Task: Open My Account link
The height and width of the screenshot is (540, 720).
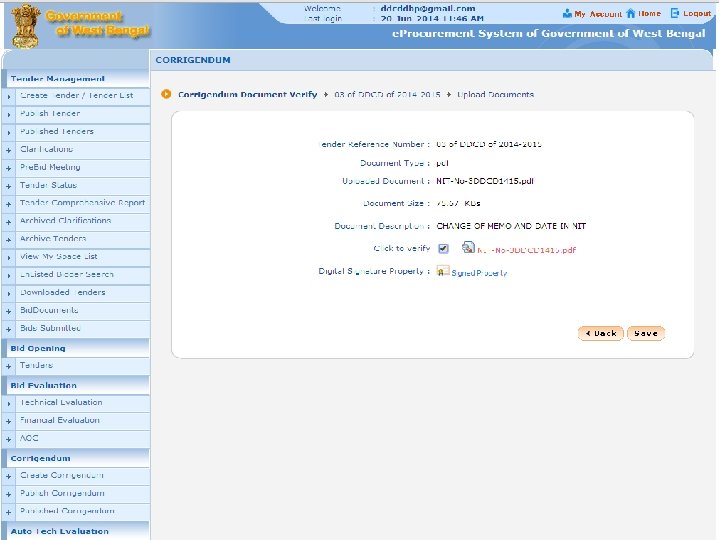Action: pyautogui.click(x=598, y=14)
